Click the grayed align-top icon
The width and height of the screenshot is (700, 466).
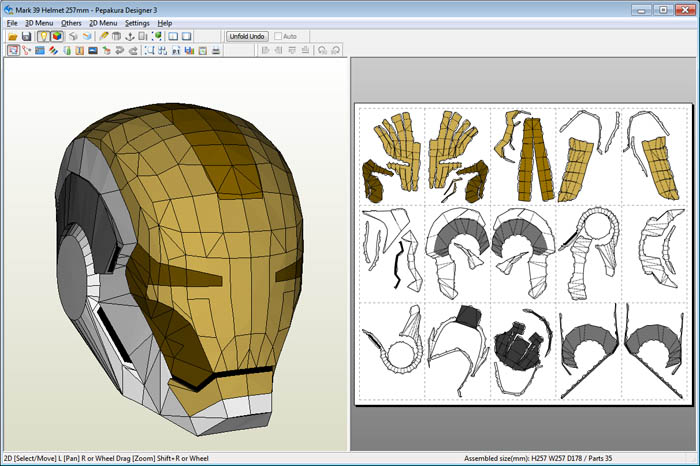coord(292,50)
